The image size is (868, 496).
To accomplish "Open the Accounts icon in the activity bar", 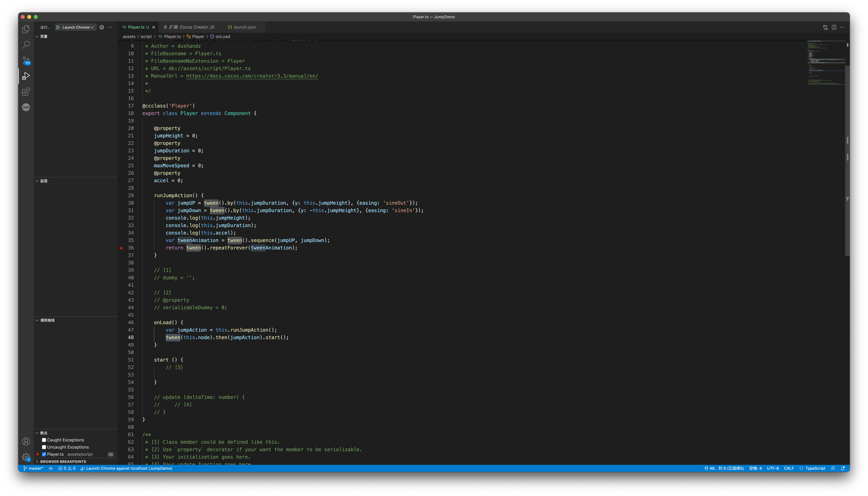I will pos(26,441).
